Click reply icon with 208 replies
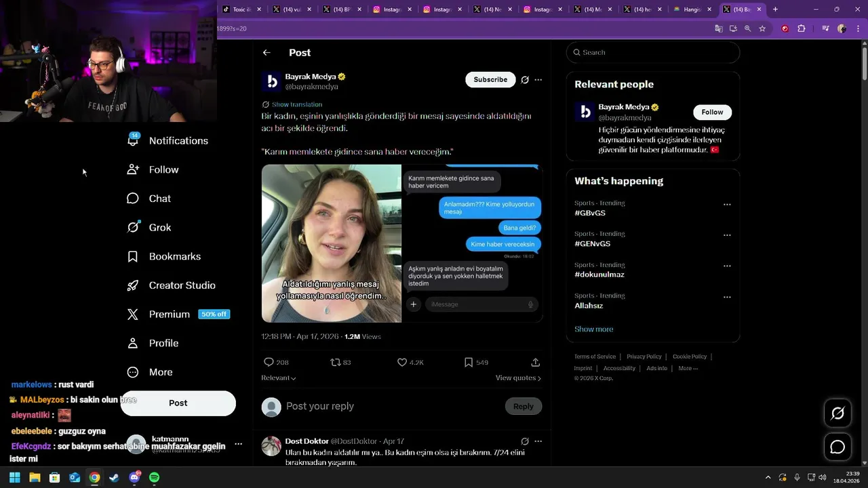The image size is (868, 488). (269, 363)
